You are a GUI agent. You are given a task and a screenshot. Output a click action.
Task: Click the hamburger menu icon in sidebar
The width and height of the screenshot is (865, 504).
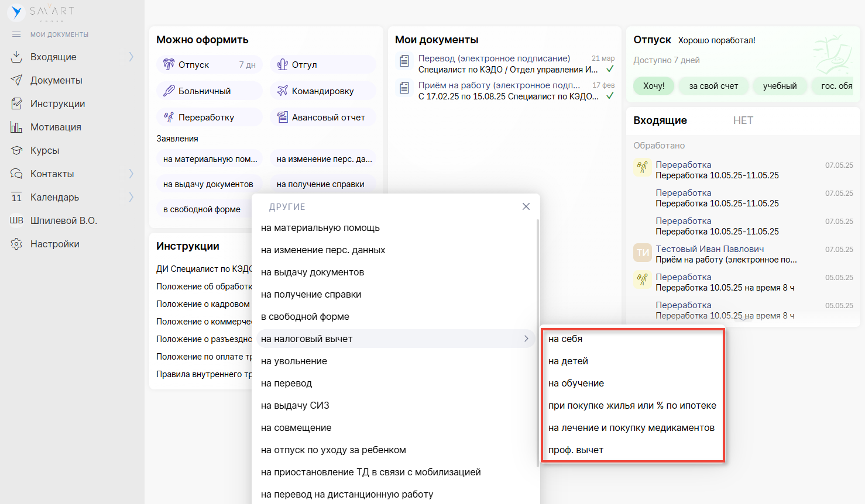click(16, 34)
